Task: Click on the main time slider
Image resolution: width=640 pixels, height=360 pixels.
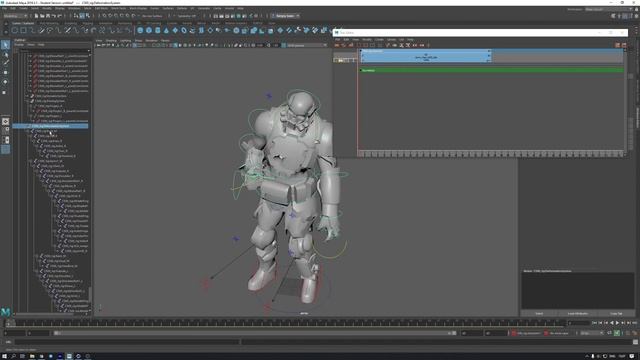Action: [x=286, y=323]
